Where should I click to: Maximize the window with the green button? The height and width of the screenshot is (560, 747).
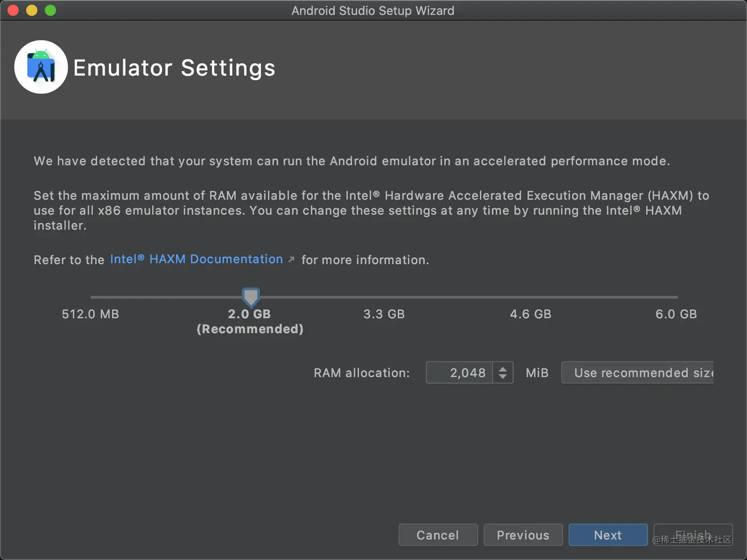point(50,10)
